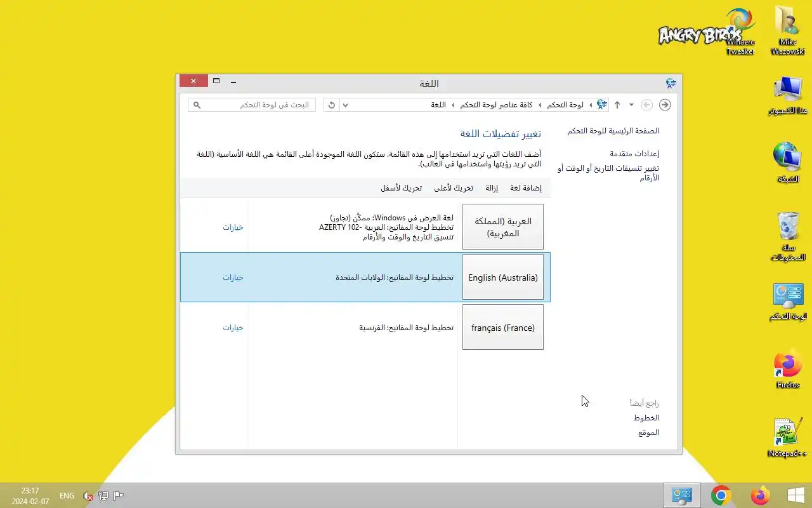Open تغيير تنسيقات التاريخ أو الوقت link
The image size is (812, 508).
(x=608, y=173)
